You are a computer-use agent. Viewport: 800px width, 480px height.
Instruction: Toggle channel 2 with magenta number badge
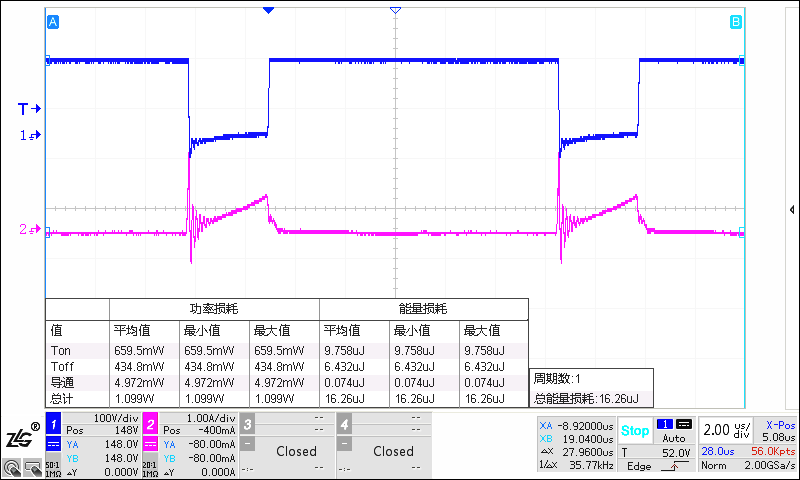(x=150, y=421)
